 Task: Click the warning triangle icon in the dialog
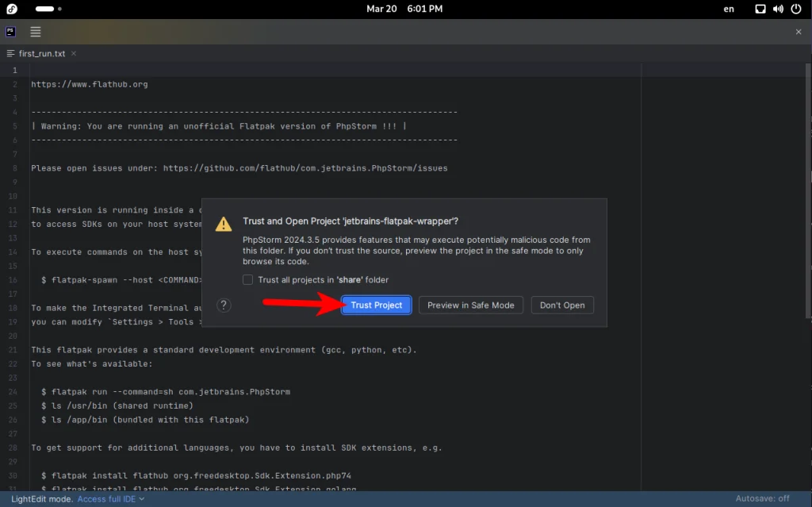(x=223, y=224)
